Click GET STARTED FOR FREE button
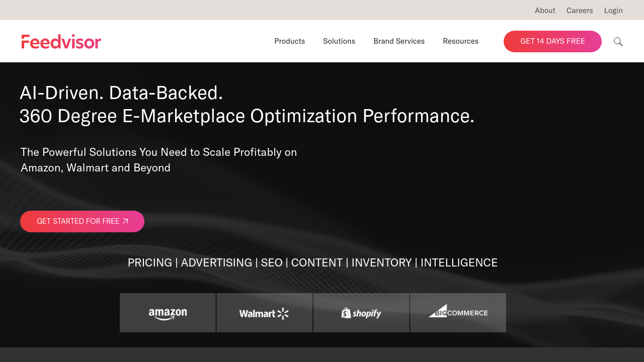The image size is (644, 362). tap(82, 221)
